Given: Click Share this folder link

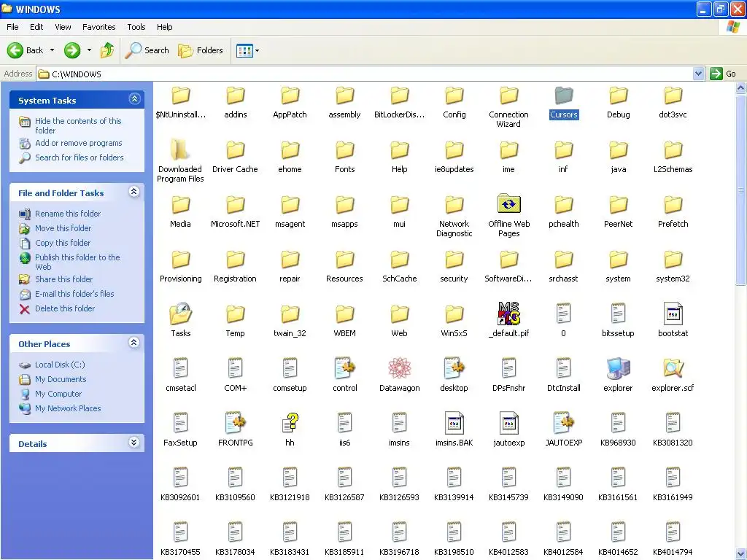Looking at the screenshot, I should click(64, 279).
